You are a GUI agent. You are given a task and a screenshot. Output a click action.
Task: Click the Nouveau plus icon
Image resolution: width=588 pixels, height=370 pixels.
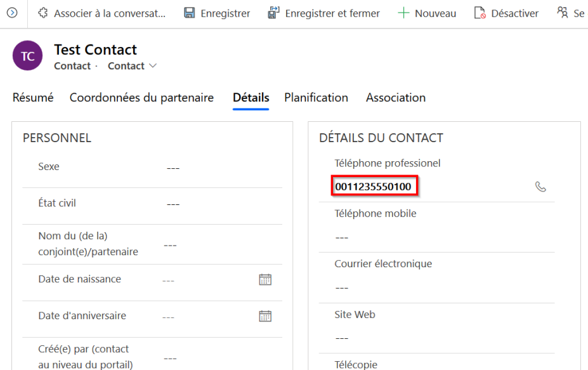[403, 13]
